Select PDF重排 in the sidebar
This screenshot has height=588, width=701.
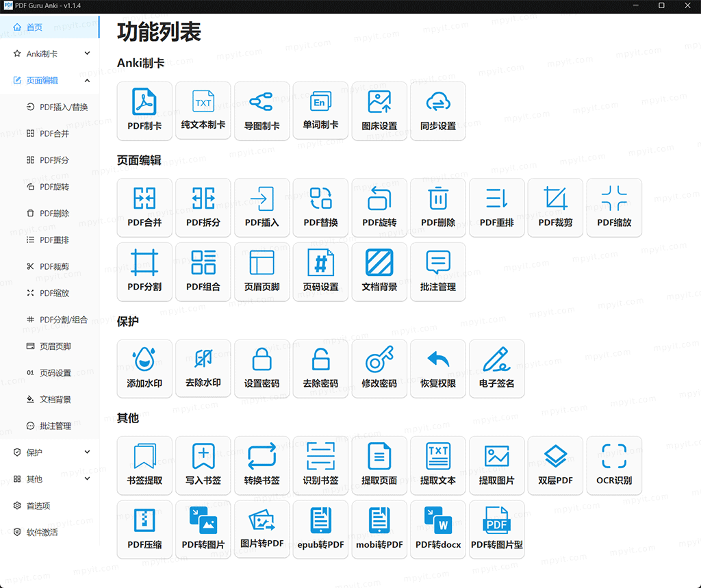pyautogui.click(x=48, y=240)
